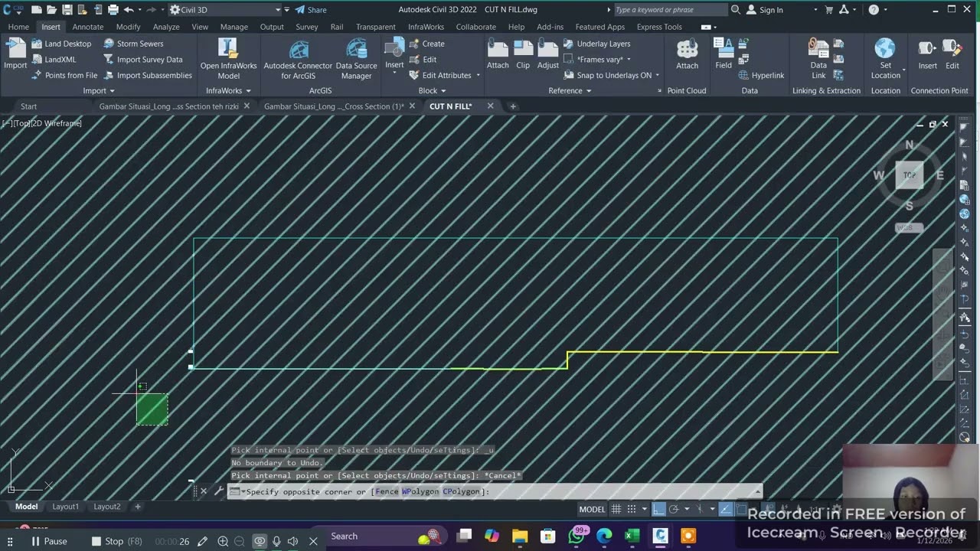980x551 pixels.
Task: Click Attach in Point Cloud panel
Action: [687, 54]
